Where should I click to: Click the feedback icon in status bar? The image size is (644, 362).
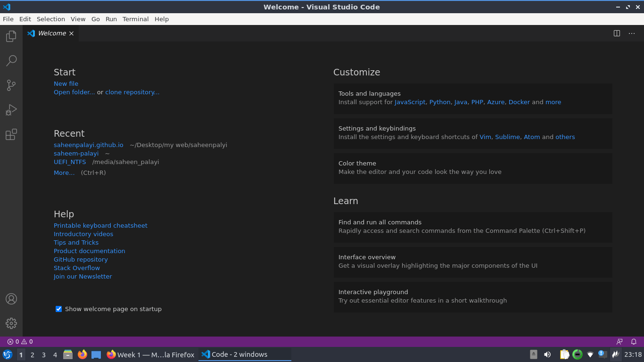(619, 342)
